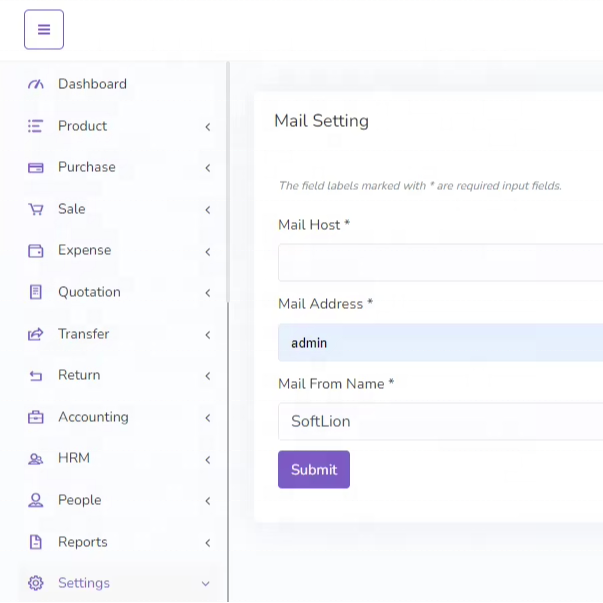603x603 pixels.
Task: Click the Product list icon
Action: coord(36,126)
